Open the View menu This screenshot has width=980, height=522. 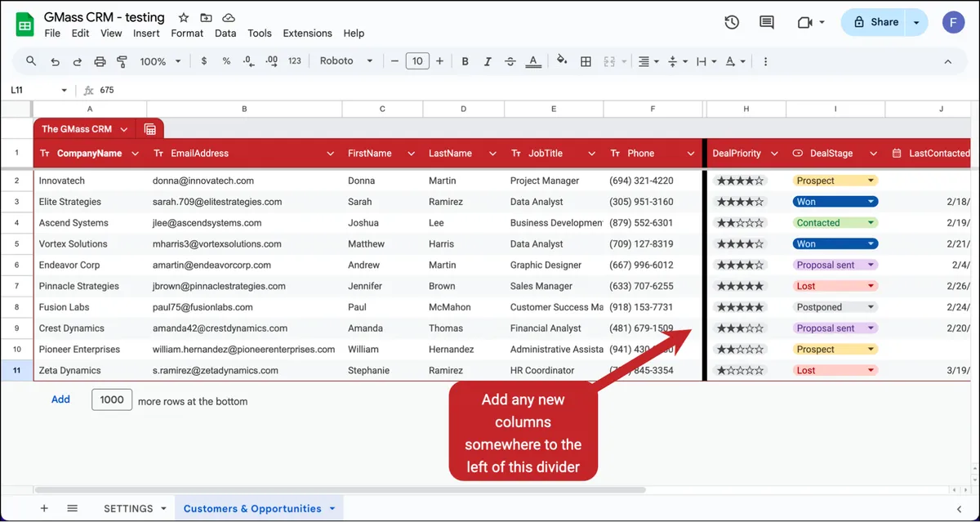[x=111, y=33]
